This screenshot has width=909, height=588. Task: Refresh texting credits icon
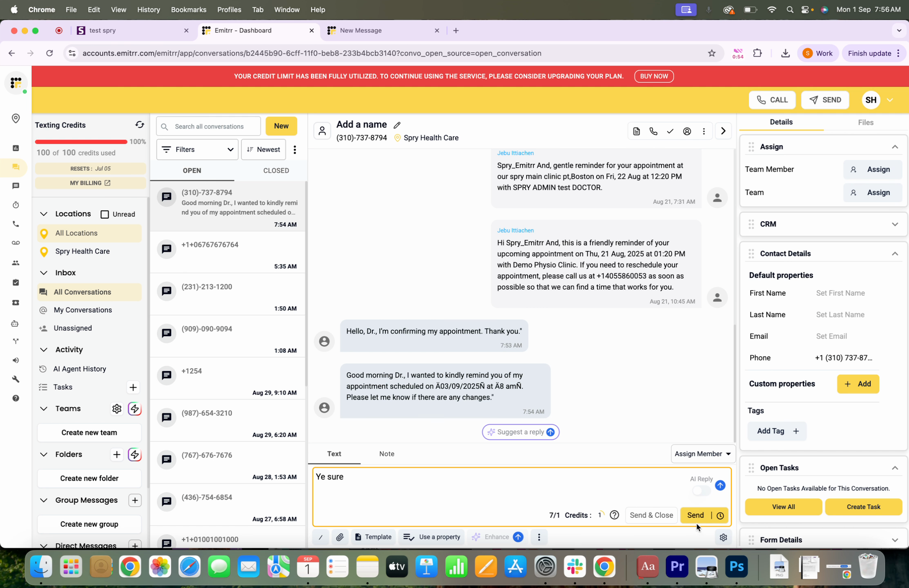pos(140,125)
